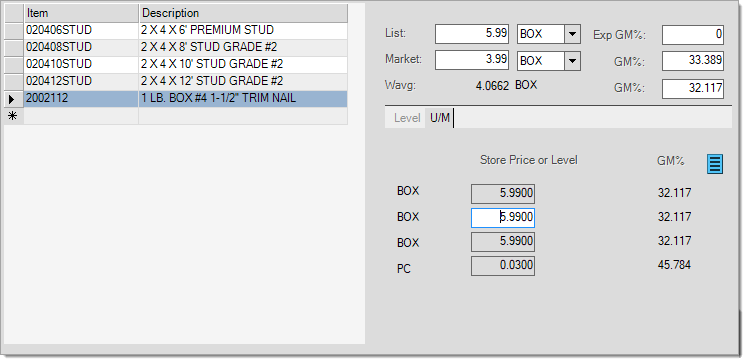746x362 pixels.
Task: Click the row header for 020410STUD
Action: point(13,64)
